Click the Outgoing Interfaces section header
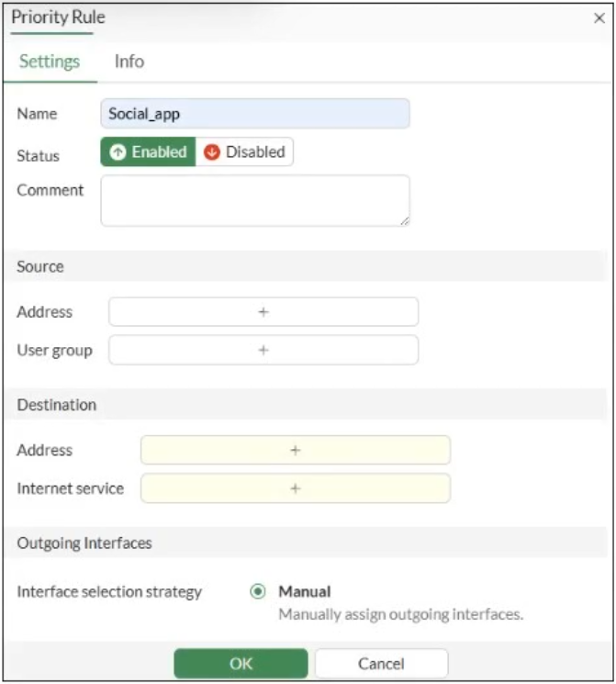Screen dimensions: 616x684 (84, 543)
